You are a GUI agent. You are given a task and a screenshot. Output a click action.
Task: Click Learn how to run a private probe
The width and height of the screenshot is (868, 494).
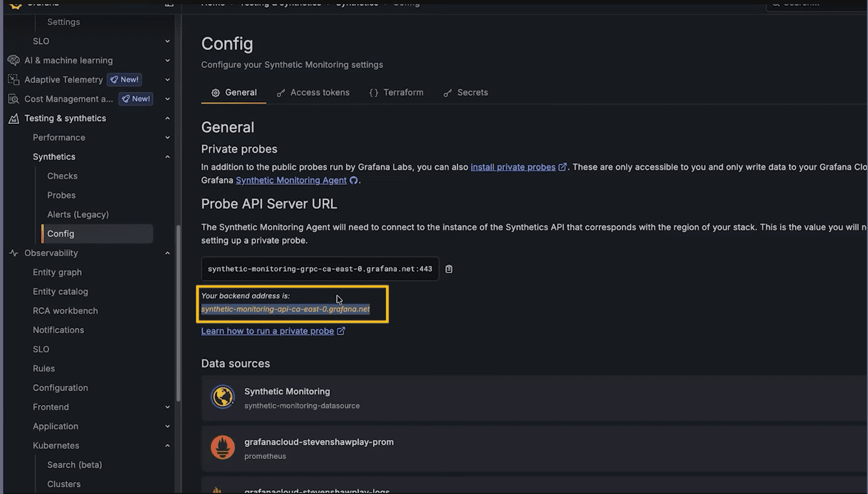[267, 330]
